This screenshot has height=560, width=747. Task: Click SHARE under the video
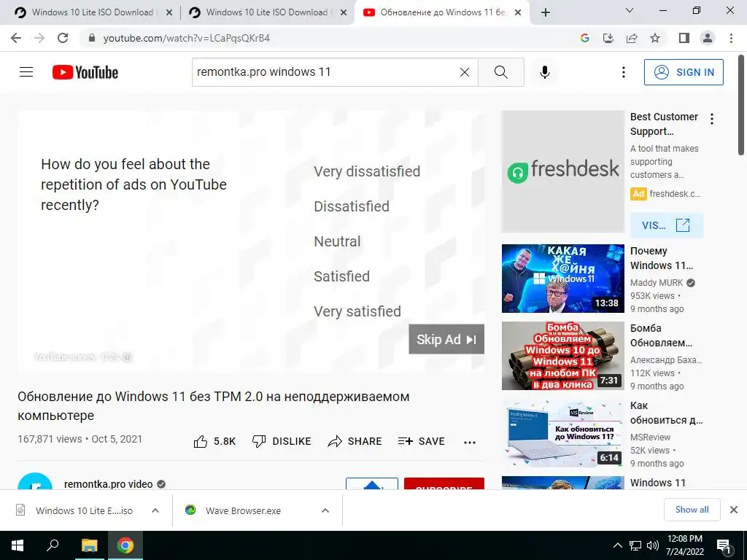coord(355,441)
